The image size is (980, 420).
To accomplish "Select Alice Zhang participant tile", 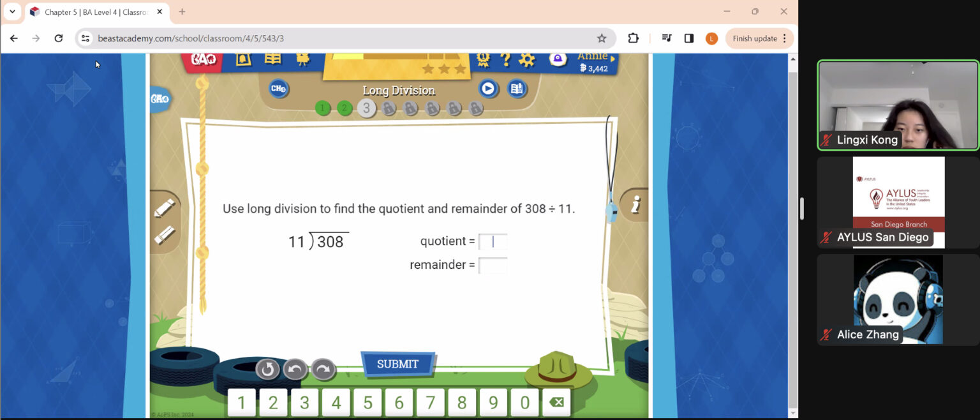I will coord(898,300).
